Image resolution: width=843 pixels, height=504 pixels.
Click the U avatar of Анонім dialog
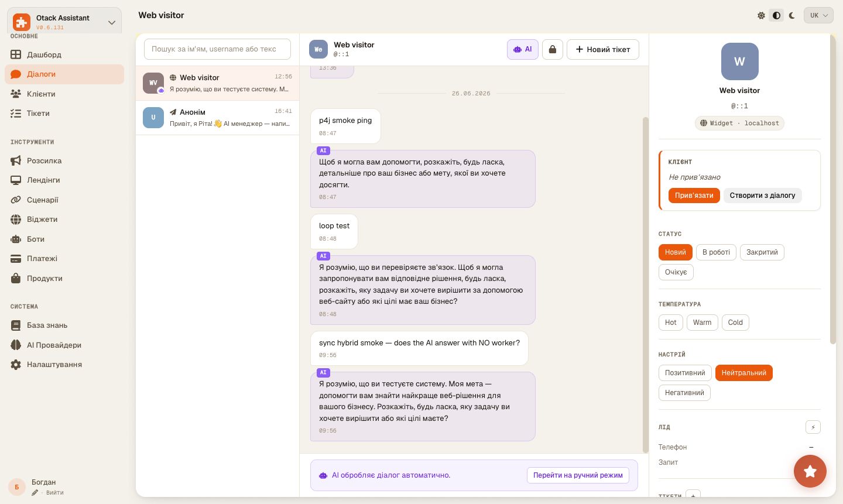[x=153, y=118]
